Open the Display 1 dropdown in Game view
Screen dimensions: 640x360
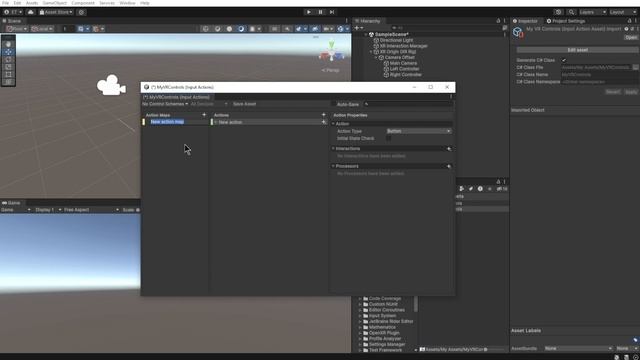[x=48, y=210]
